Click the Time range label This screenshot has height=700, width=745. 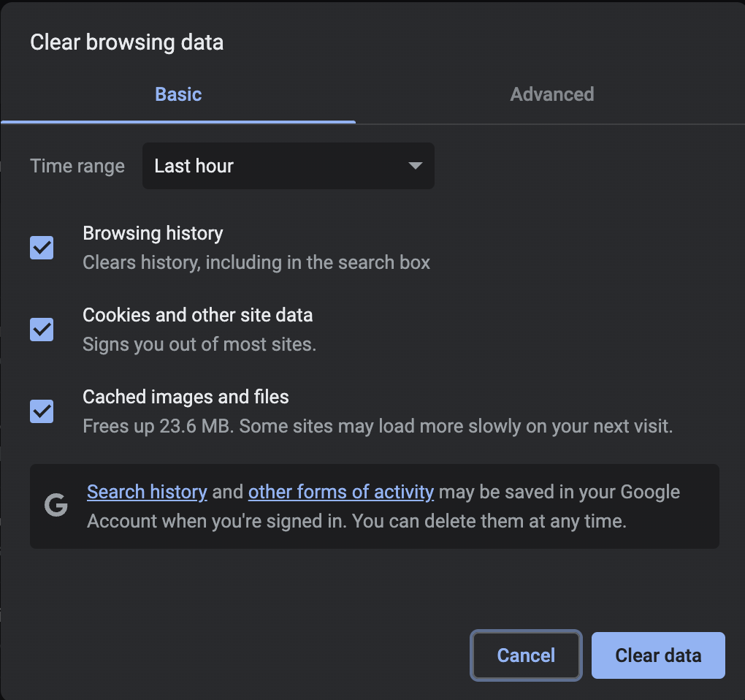pos(77,166)
